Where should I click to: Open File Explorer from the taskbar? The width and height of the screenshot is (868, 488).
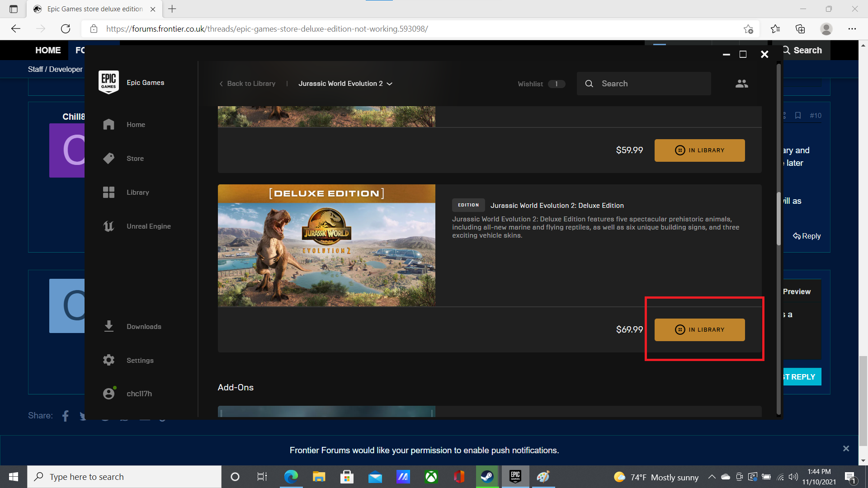319,477
